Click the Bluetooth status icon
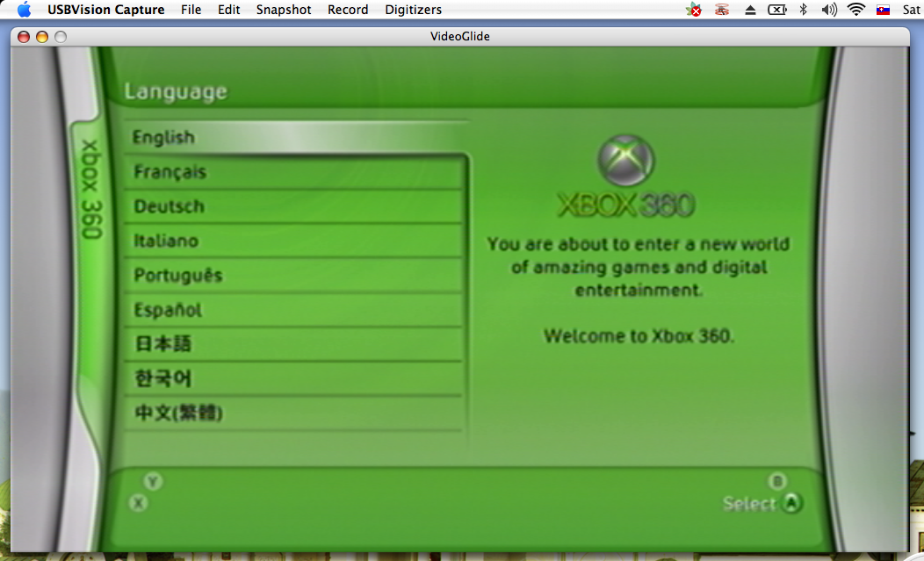Screen dimensions: 924x561 (x=803, y=10)
